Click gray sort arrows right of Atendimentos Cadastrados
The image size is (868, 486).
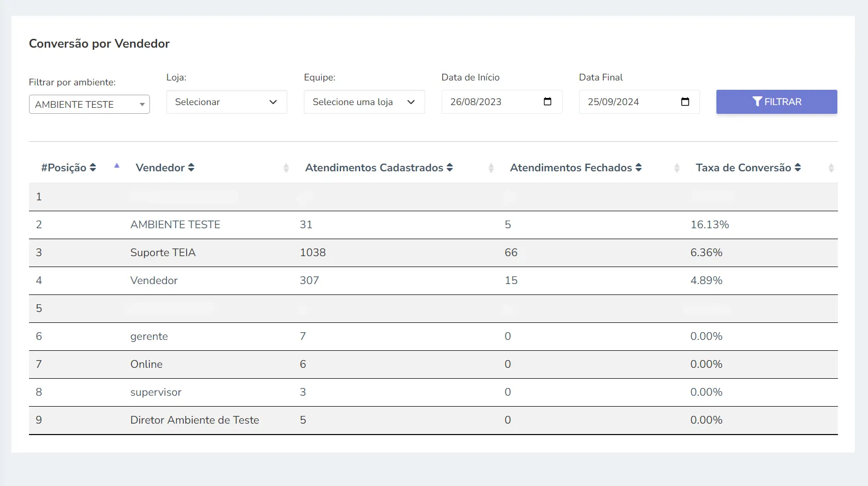491,168
